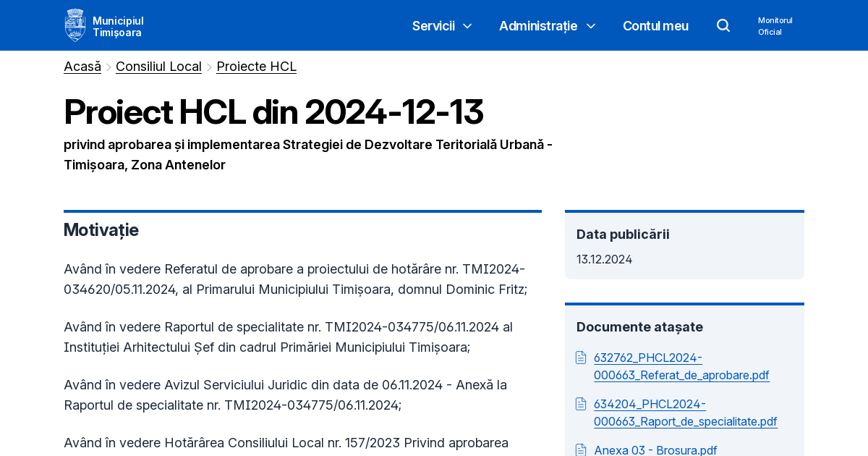Viewport: 868px width, 456px height.
Task: Click the Servicii dropdown chevron arrow
Action: click(x=467, y=26)
